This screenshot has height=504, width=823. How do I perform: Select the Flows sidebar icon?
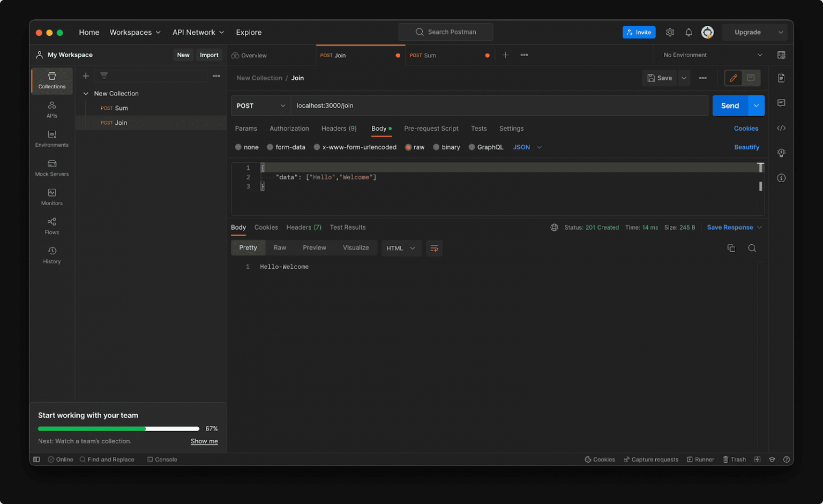51,226
